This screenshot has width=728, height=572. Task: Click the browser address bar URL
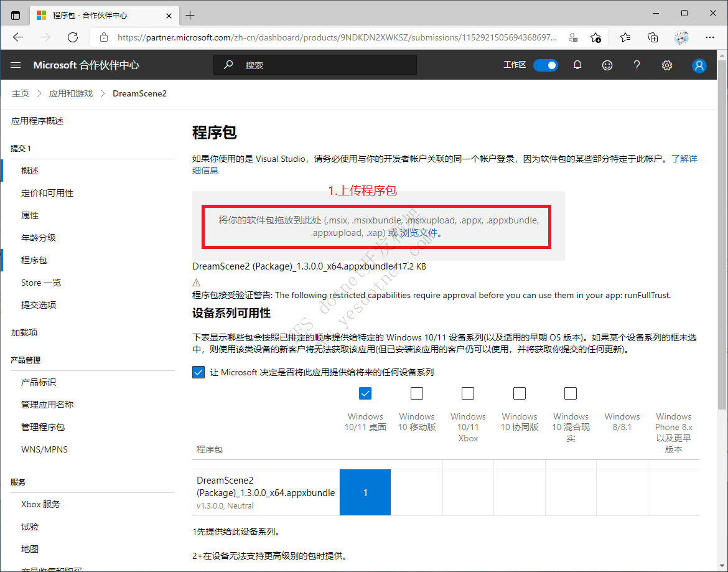[337, 37]
